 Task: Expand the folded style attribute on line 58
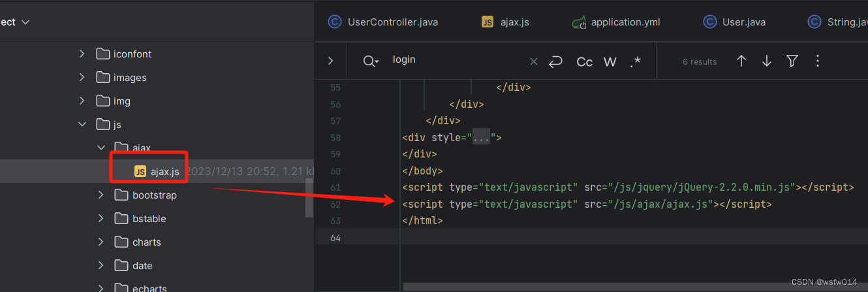point(481,137)
